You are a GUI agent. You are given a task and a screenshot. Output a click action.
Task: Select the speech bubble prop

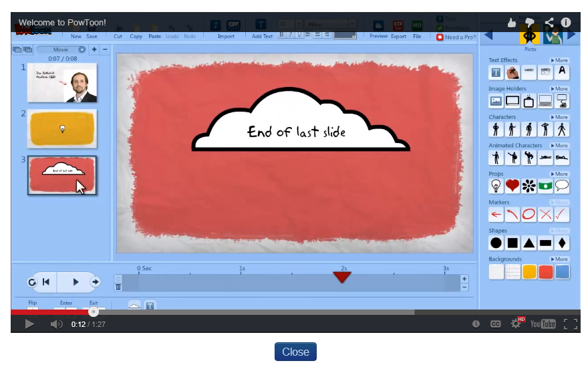point(562,186)
